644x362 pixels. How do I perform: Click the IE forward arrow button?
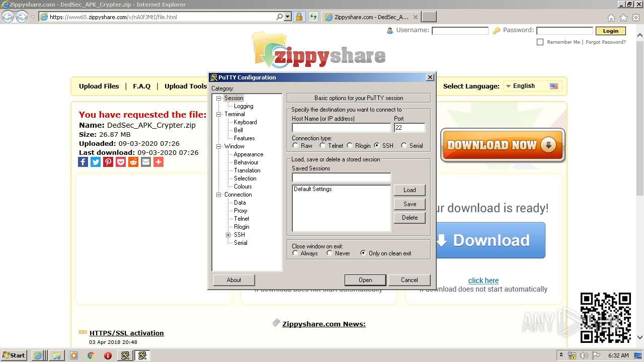pyautogui.click(x=22, y=17)
